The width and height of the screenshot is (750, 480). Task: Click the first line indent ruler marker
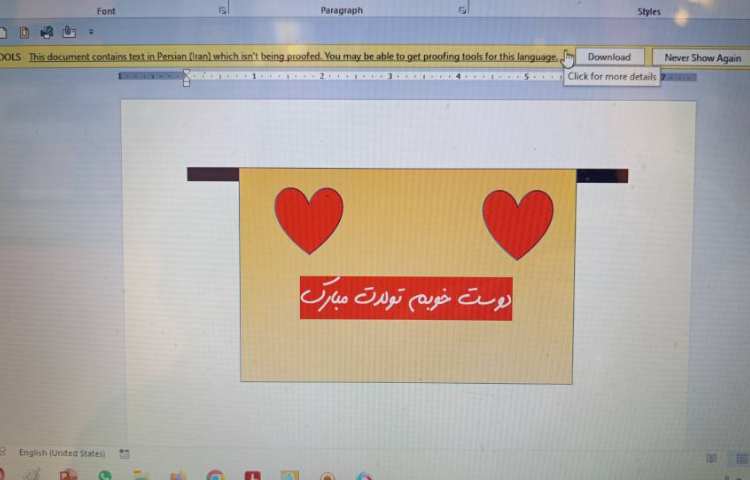(186, 72)
